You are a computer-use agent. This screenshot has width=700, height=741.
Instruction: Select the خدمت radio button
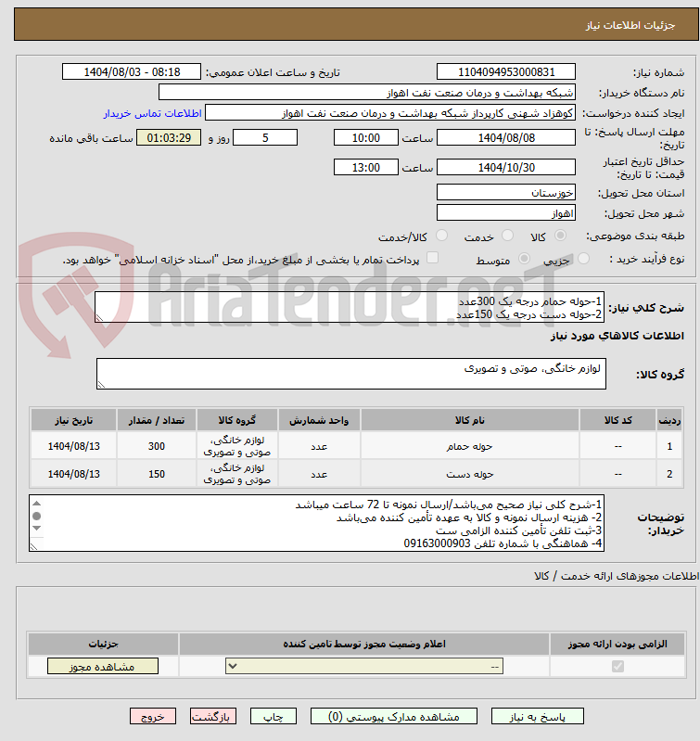507,236
